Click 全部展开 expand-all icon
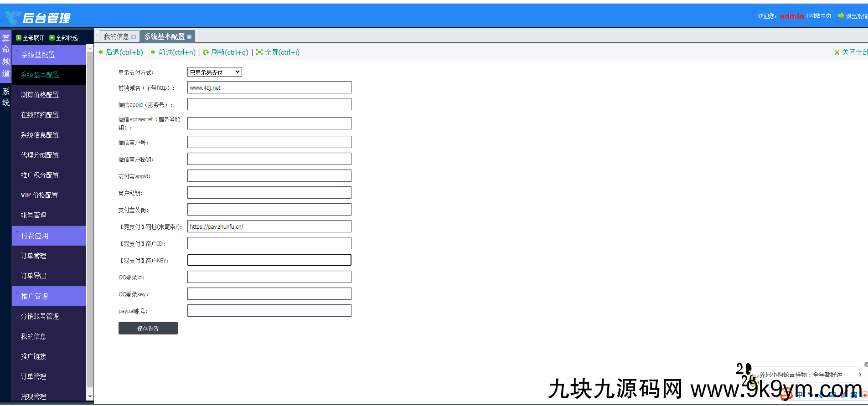Viewport: 868px width, 406px height. (x=19, y=38)
